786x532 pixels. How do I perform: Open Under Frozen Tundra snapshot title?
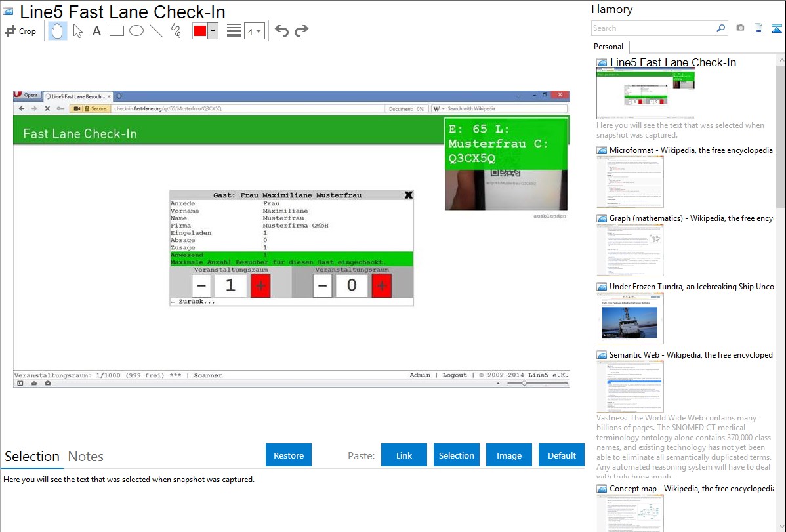[x=692, y=286]
